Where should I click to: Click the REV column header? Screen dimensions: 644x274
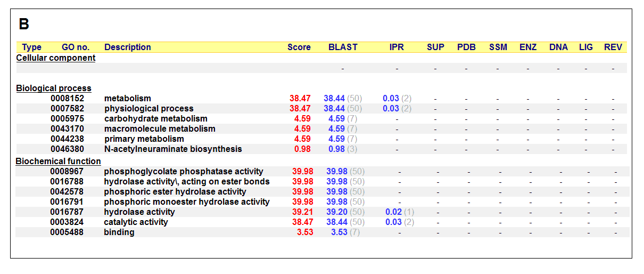613,47
